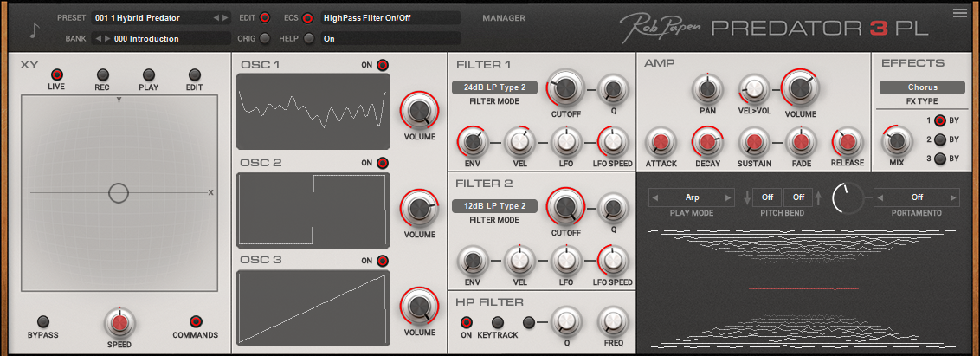Toggle XY COMMANDS button

coord(196,321)
